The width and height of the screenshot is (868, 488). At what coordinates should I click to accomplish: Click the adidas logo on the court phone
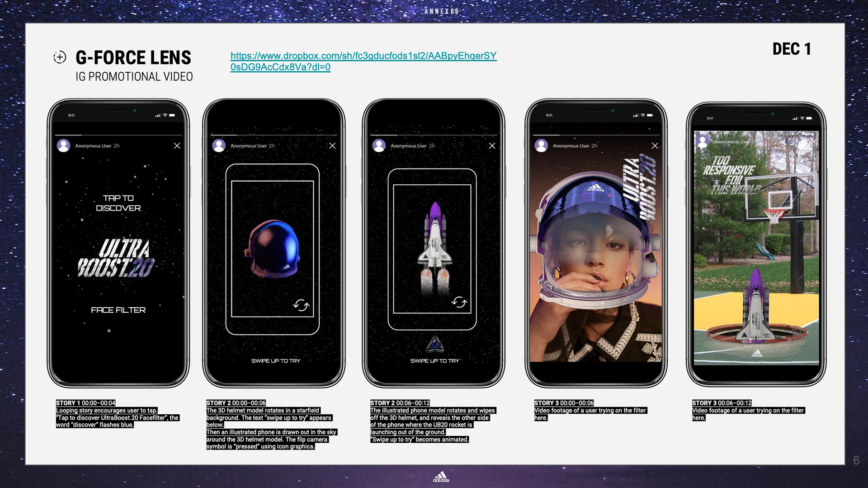point(757,353)
